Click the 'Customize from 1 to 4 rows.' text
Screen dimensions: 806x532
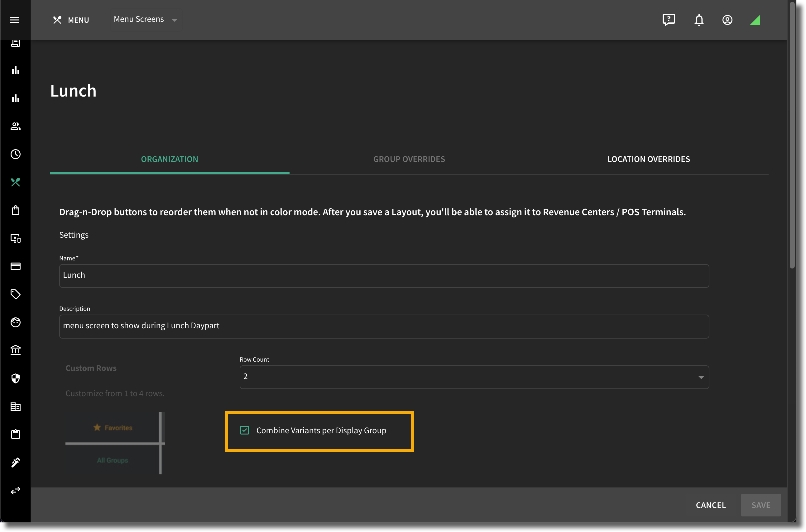(x=115, y=393)
